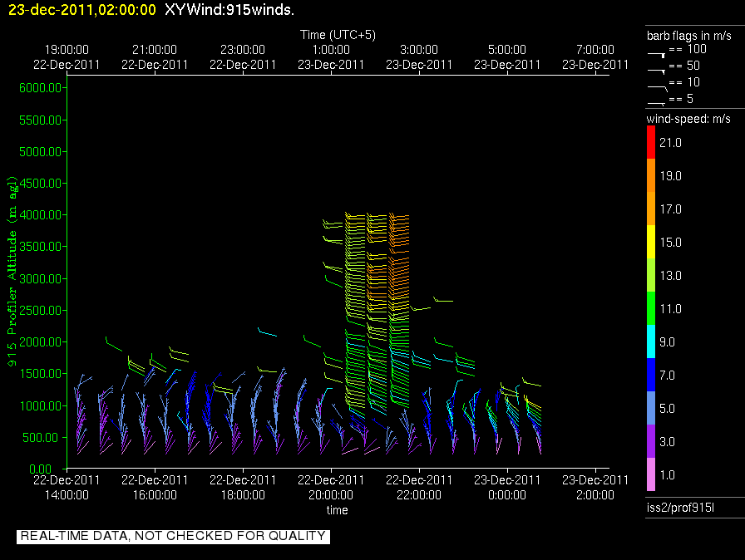Click the 50 m/s barb flag symbol
Viewport: 745px width, 560px height.
(x=657, y=70)
